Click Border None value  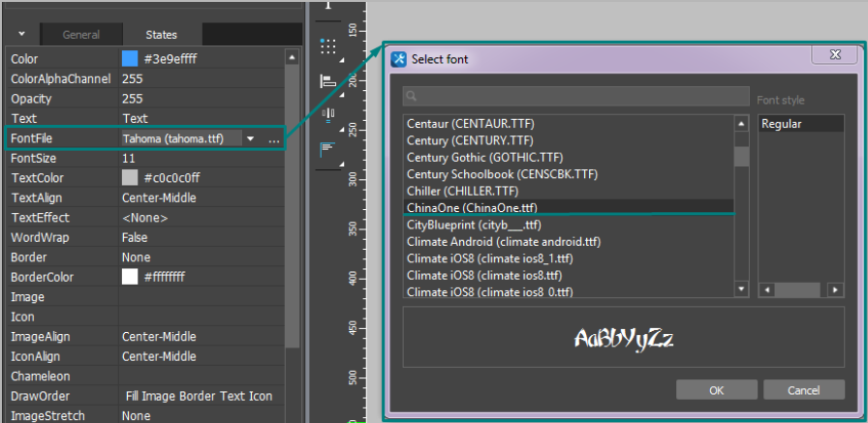click(x=137, y=257)
